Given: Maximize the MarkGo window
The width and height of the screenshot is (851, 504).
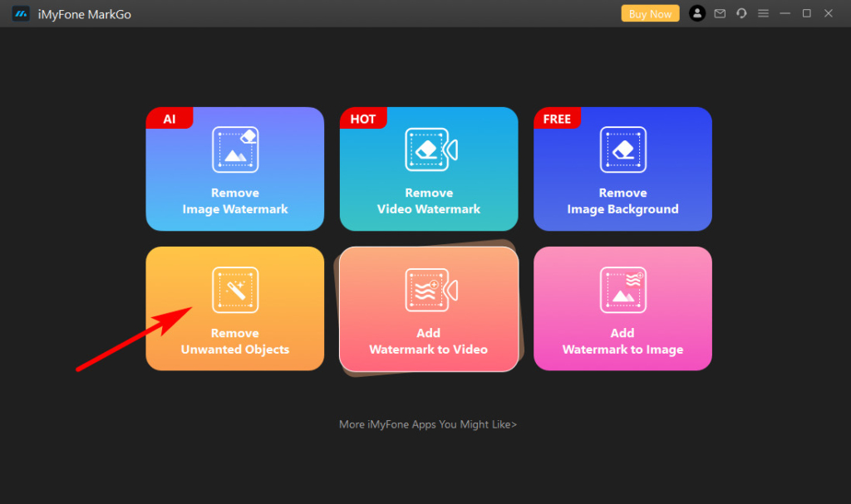Looking at the screenshot, I should (806, 13).
